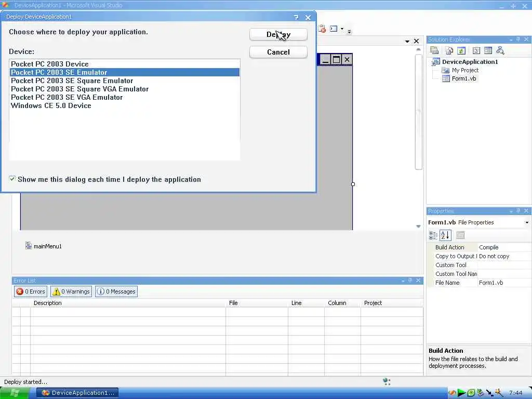
Task: Click the Properties icon in Solution Explorer toolbar
Action: pos(434,50)
